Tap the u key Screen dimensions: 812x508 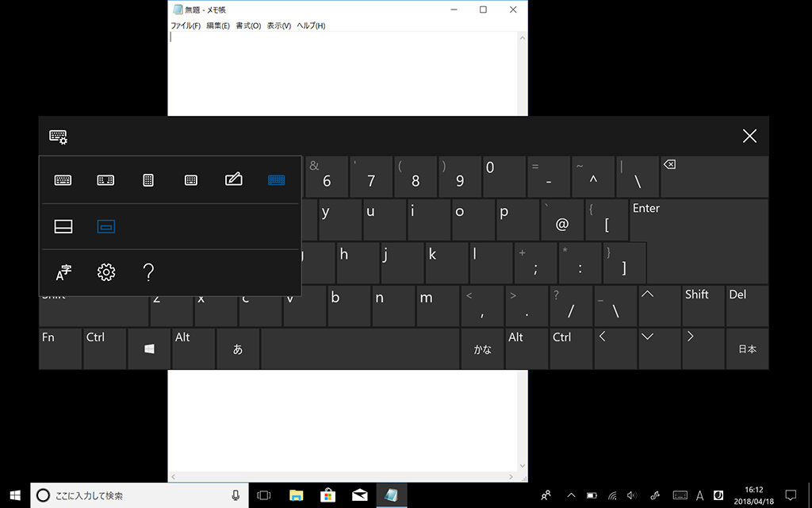click(385, 220)
